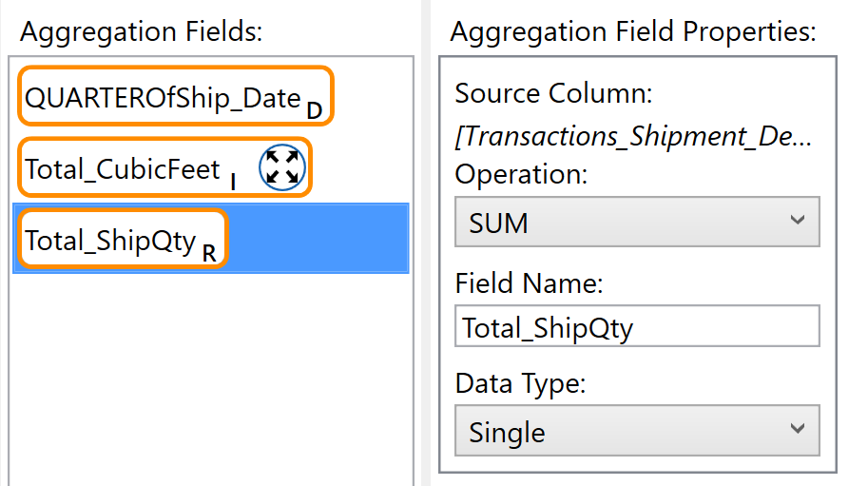Click the chevron arrow of the Data Type combo box
Image resolution: width=868 pixels, height=486 pixels.
point(797,428)
